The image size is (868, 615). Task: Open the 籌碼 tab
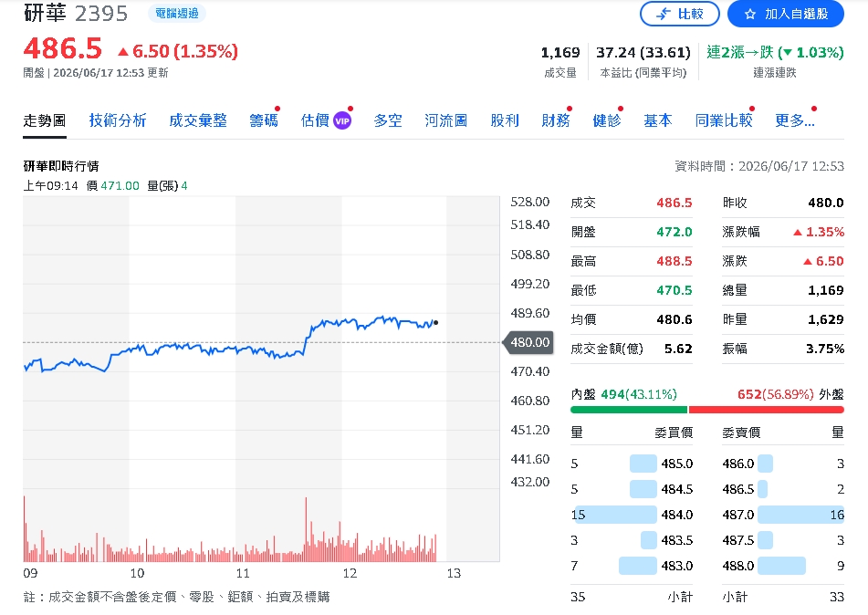click(264, 120)
